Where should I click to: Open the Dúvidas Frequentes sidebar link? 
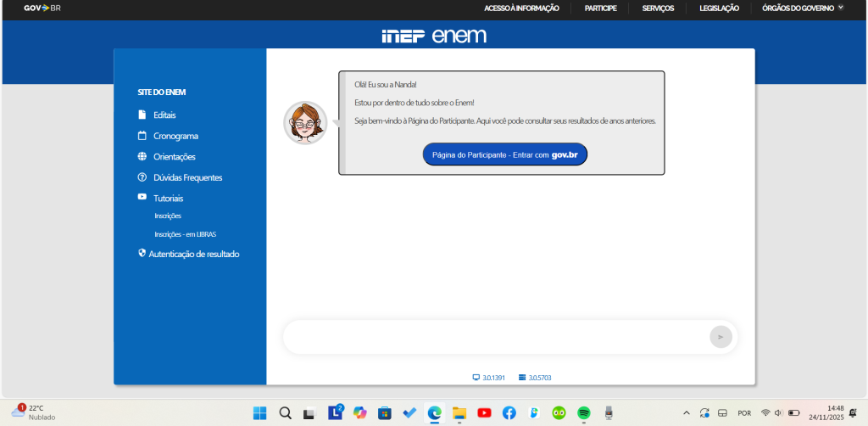click(187, 178)
